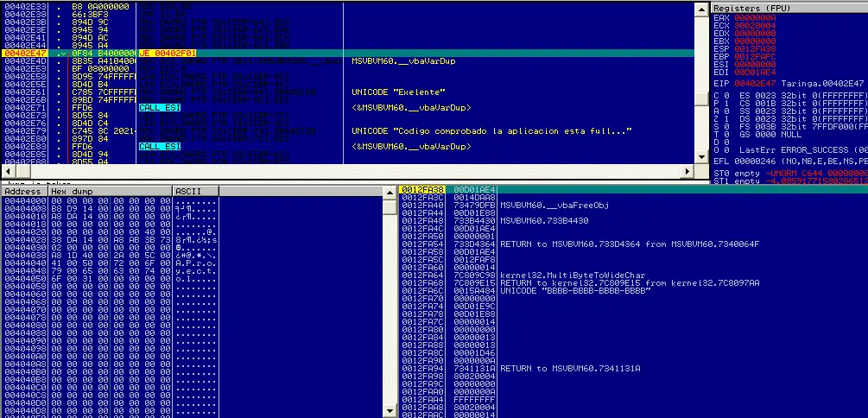868x418 pixels.
Task: Select the highlighted JE 00402F01 instruction
Action: [x=168, y=54]
